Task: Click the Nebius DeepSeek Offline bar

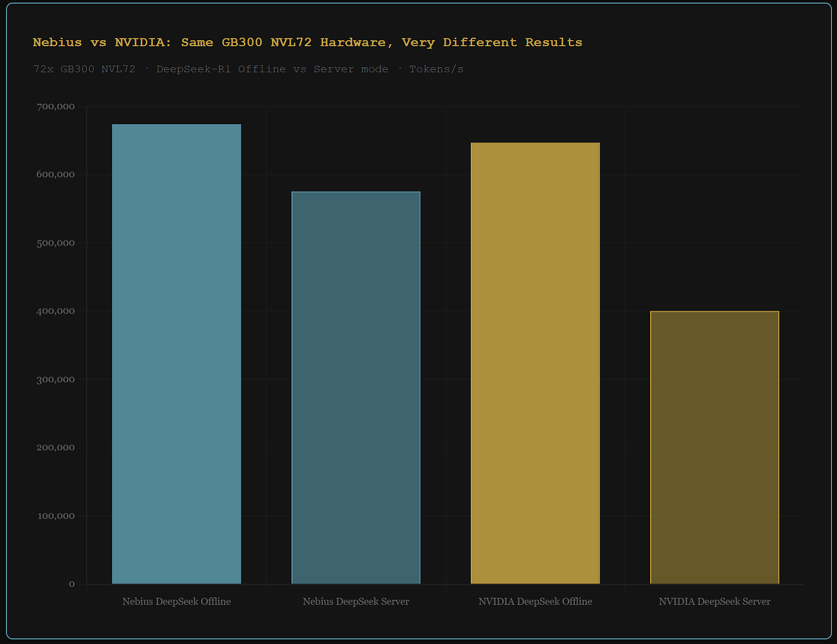Action: 176,354
